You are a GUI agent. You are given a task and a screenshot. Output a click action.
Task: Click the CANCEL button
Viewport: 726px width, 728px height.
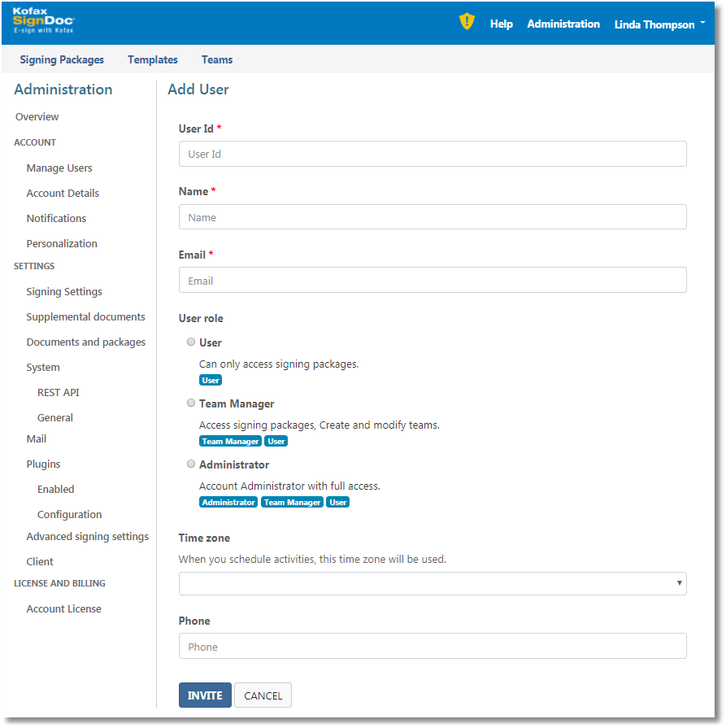(x=263, y=695)
